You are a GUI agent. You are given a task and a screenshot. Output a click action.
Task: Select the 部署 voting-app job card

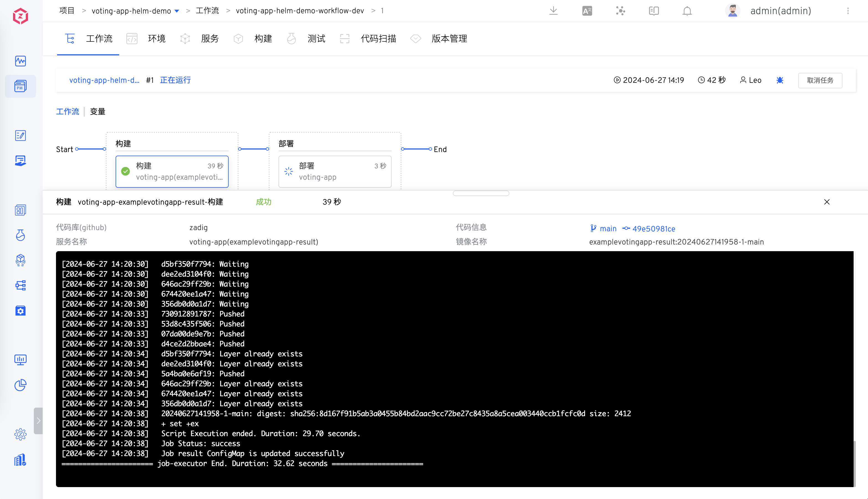pyautogui.click(x=335, y=171)
